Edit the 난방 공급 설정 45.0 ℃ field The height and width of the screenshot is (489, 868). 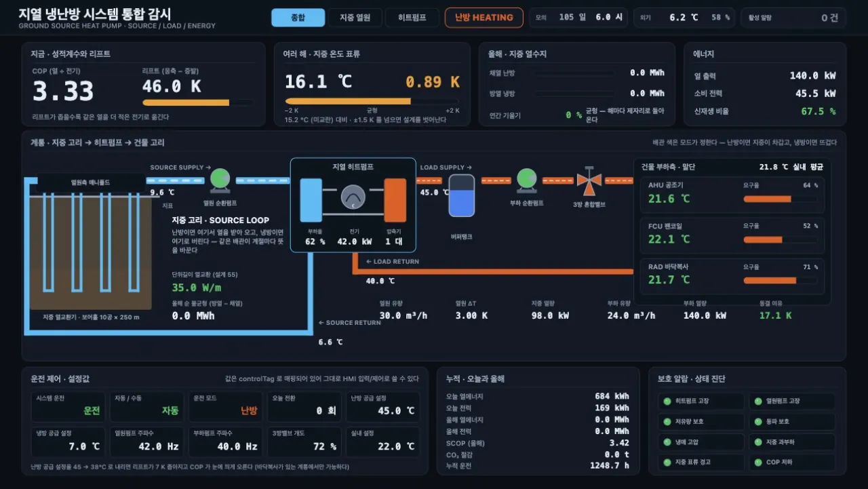click(383, 407)
